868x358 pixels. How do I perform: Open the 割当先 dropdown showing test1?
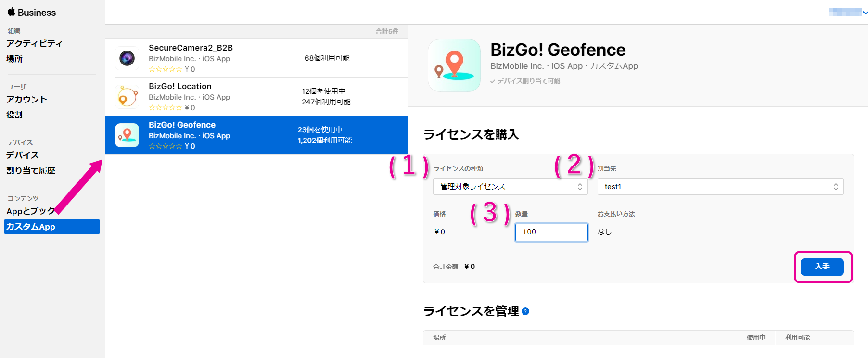(x=720, y=187)
